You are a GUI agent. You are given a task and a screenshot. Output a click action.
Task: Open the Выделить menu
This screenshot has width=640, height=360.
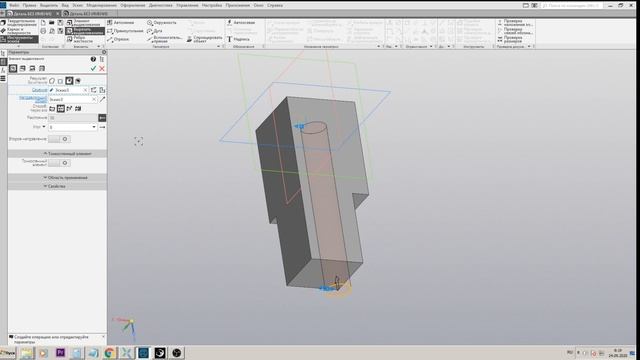49,5
